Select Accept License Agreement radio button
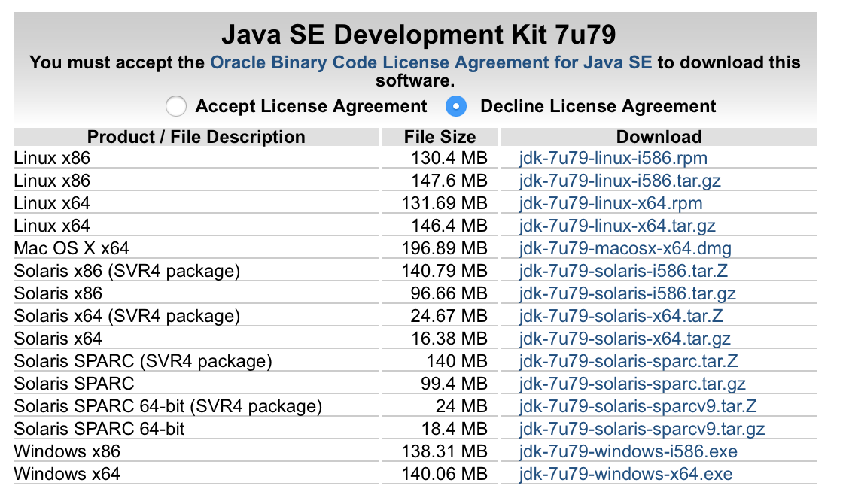The image size is (849, 504). [x=176, y=107]
